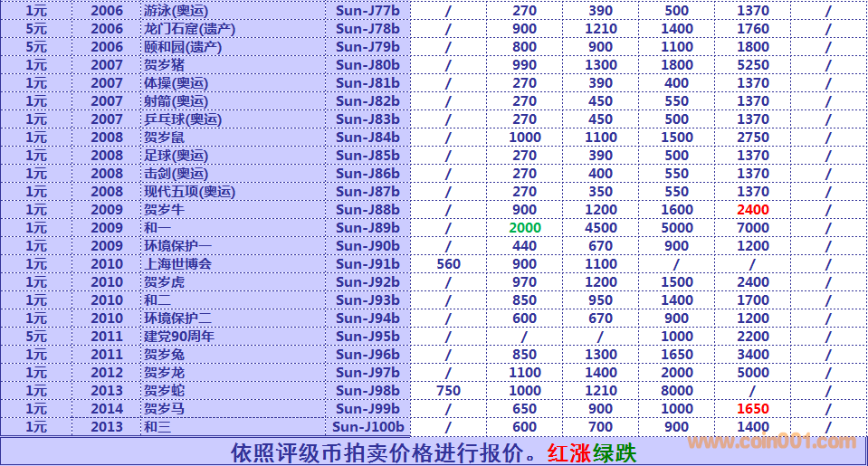Screen dimensions: 868x466
Task: Click the 560 price for 上海世博会
Action: 448,264
